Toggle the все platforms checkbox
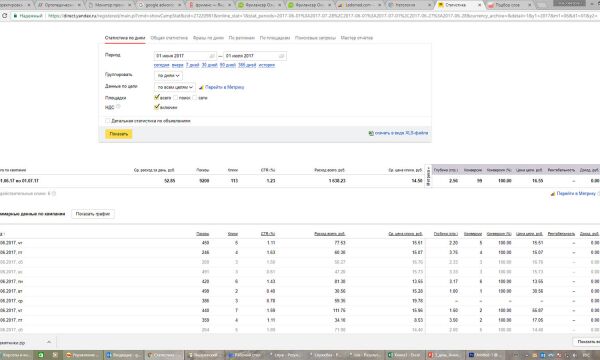This screenshot has height=360, width=600. click(157, 97)
